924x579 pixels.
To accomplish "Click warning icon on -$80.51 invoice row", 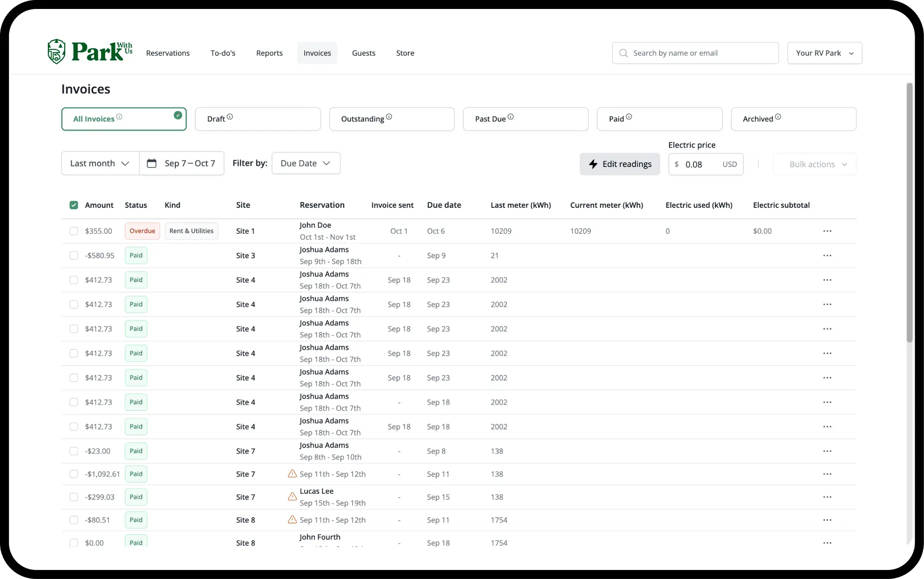I will (x=292, y=520).
